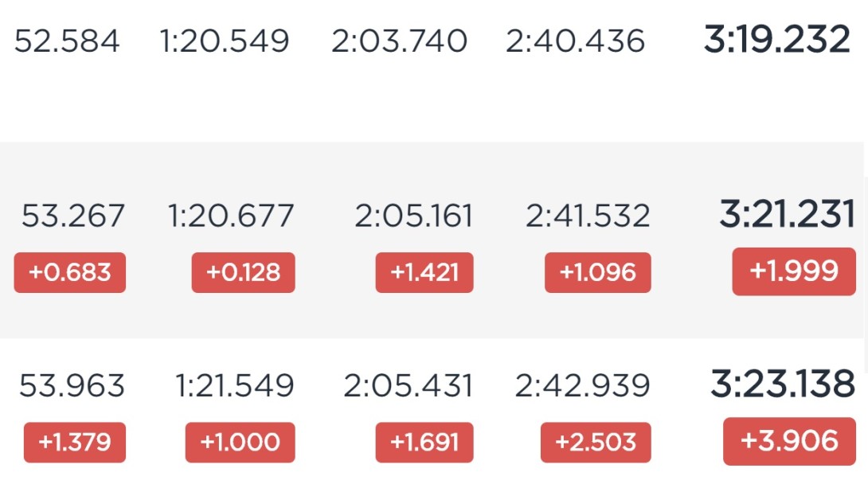
Task: Select the +1.000 red badge
Action: 240,442
